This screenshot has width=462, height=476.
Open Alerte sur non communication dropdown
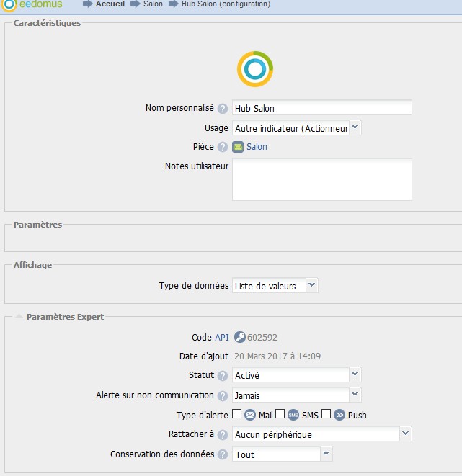[x=355, y=395]
